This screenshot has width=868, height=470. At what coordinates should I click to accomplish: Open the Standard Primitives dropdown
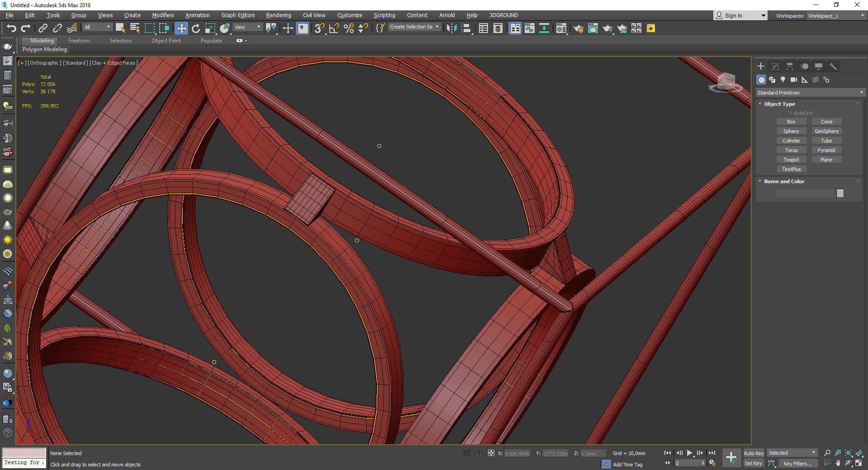click(811, 93)
